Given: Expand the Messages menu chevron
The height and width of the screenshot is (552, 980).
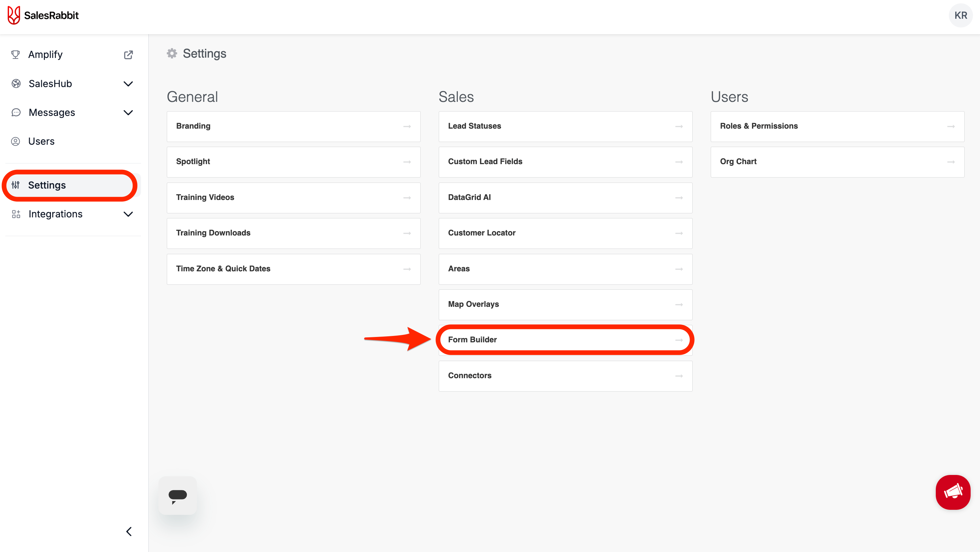Looking at the screenshot, I should tap(128, 113).
